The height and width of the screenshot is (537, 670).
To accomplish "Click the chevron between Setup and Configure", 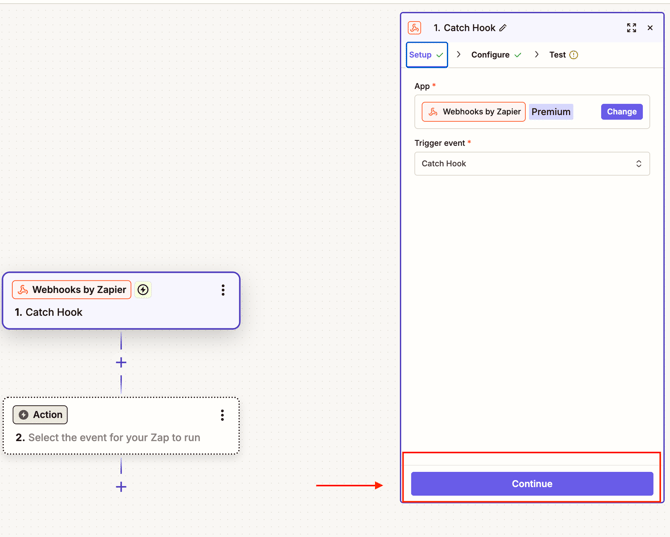I will 458,54.
